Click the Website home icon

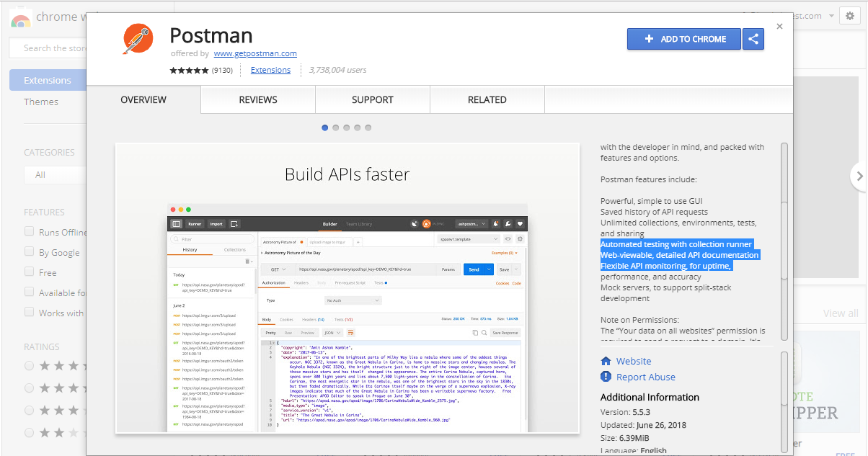[605, 362]
